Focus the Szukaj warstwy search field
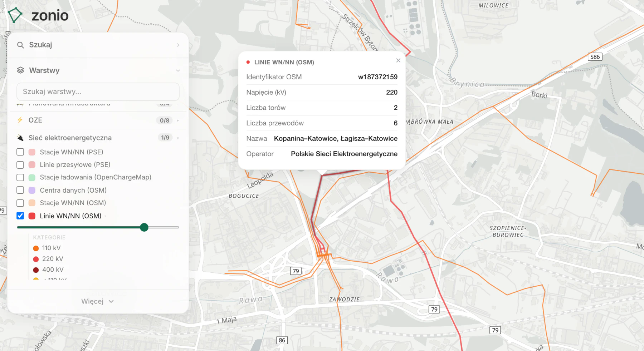This screenshot has height=351, width=644. click(x=98, y=92)
